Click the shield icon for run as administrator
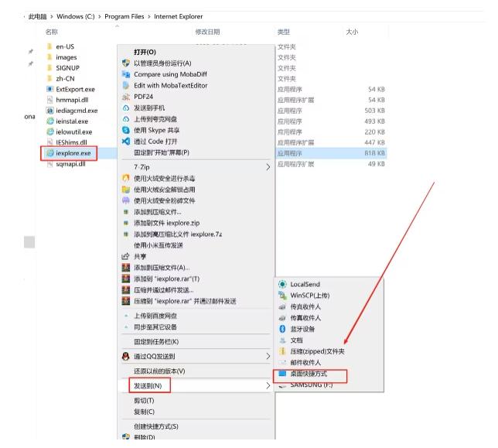The height and width of the screenshot is (448, 498). tap(126, 63)
